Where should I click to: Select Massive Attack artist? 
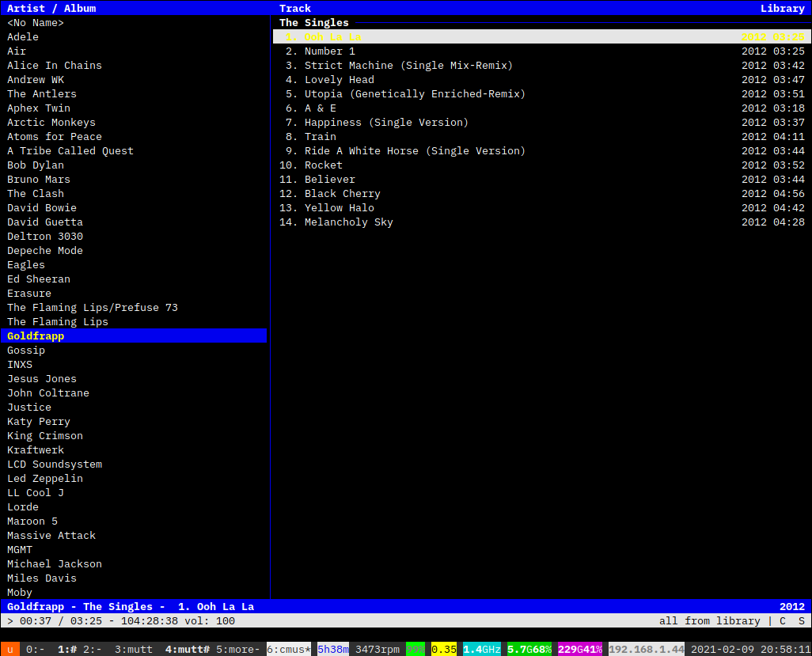pos(134,536)
